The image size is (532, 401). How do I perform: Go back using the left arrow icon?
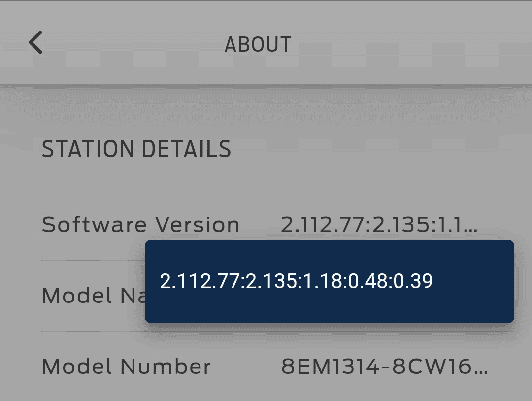point(35,42)
